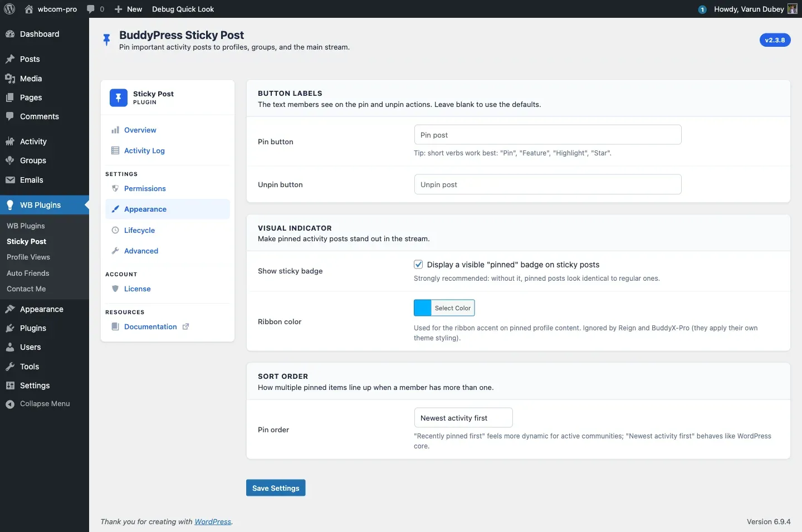This screenshot has height=532, width=802.
Task: Click the Users person icon
Action: 10,347
